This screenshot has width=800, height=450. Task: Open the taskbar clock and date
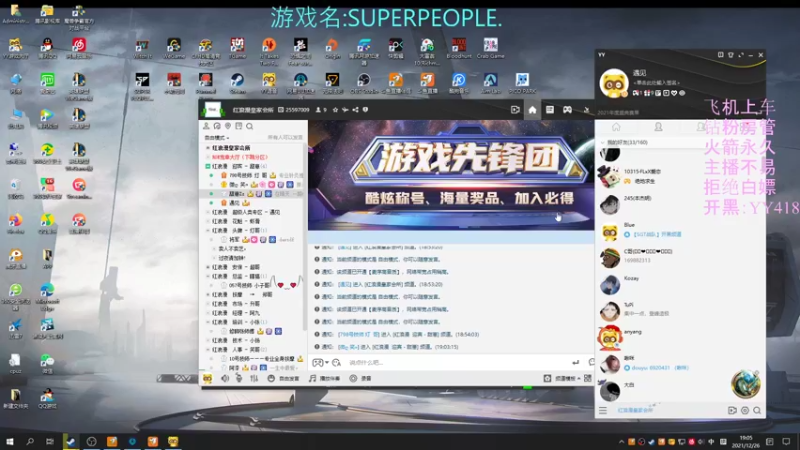coord(746,442)
